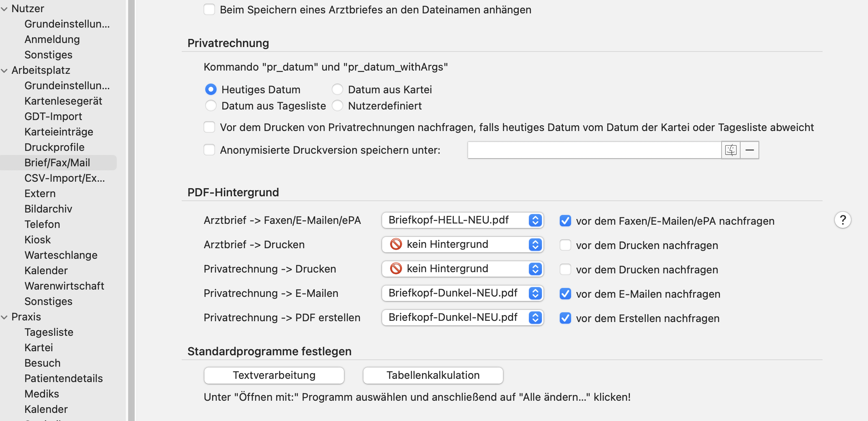This screenshot has width=868, height=421.
Task: Click the arrows on Privatrechnung PDF erstellen popup
Action: click(x=535, y=318)
